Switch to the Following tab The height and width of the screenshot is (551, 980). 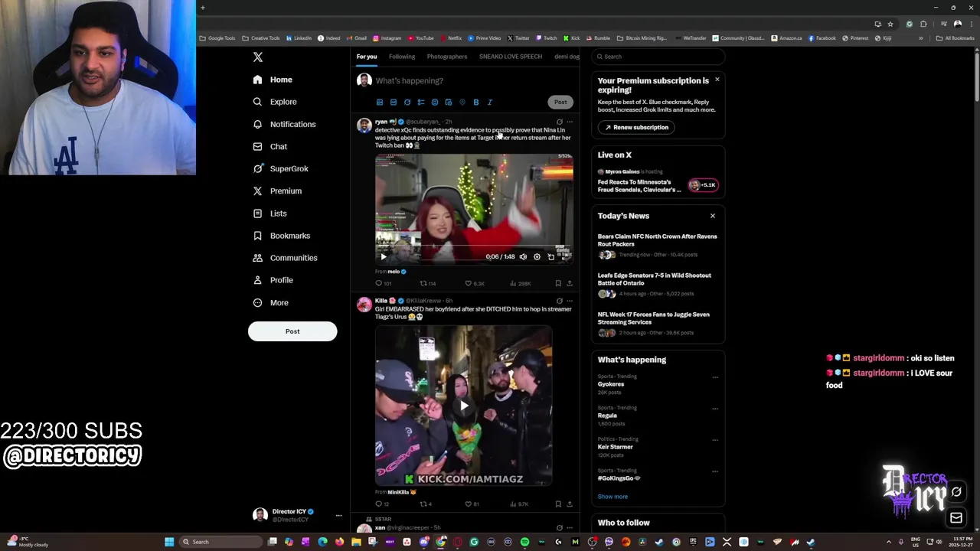(402, 57)
